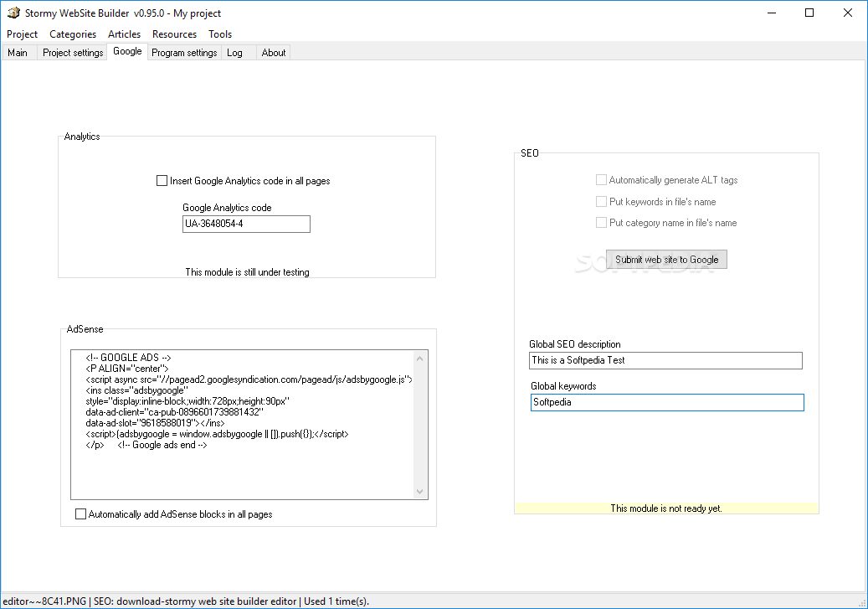
Task: Click the AdSense scrollbar down arrow
Action: click(420, 492)
